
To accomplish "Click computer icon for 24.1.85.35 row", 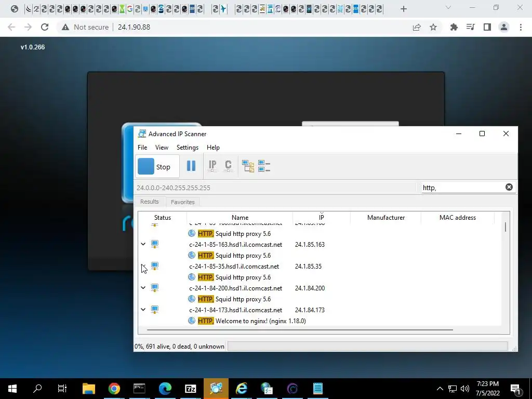I will (155, 266).
